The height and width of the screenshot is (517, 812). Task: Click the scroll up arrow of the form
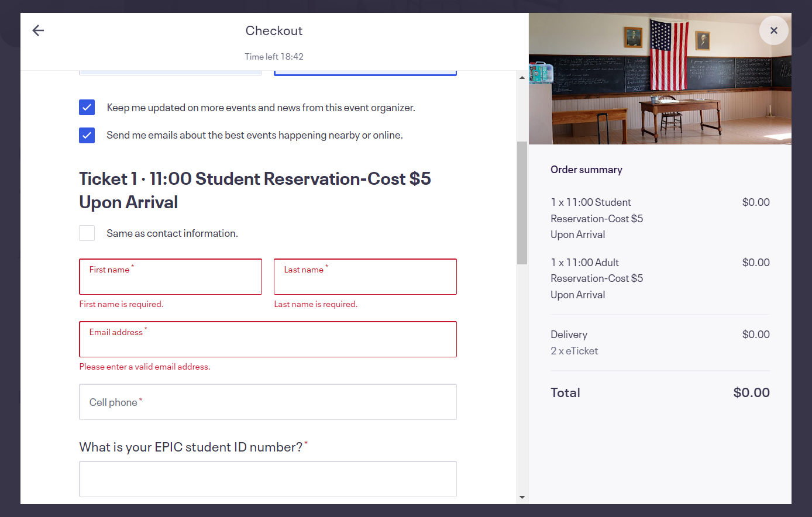click(x=522, y=77)
